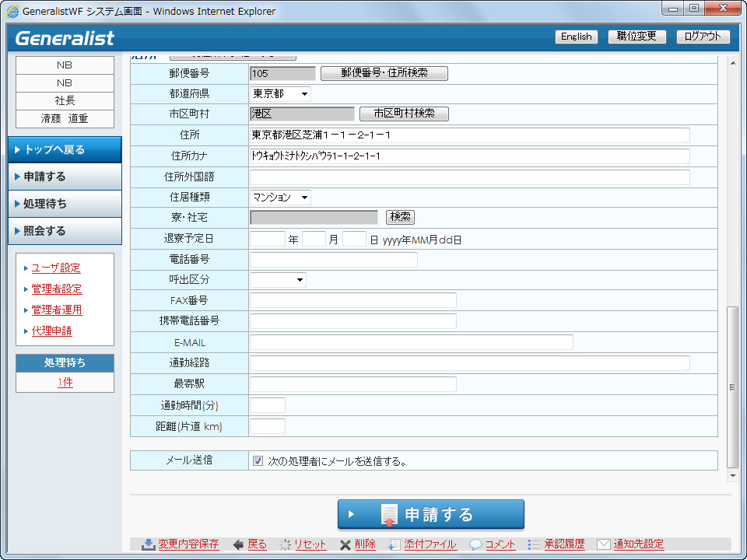
Task: Open the 住居種類 dropdown showing マンション
Action: tap(280, 197)
